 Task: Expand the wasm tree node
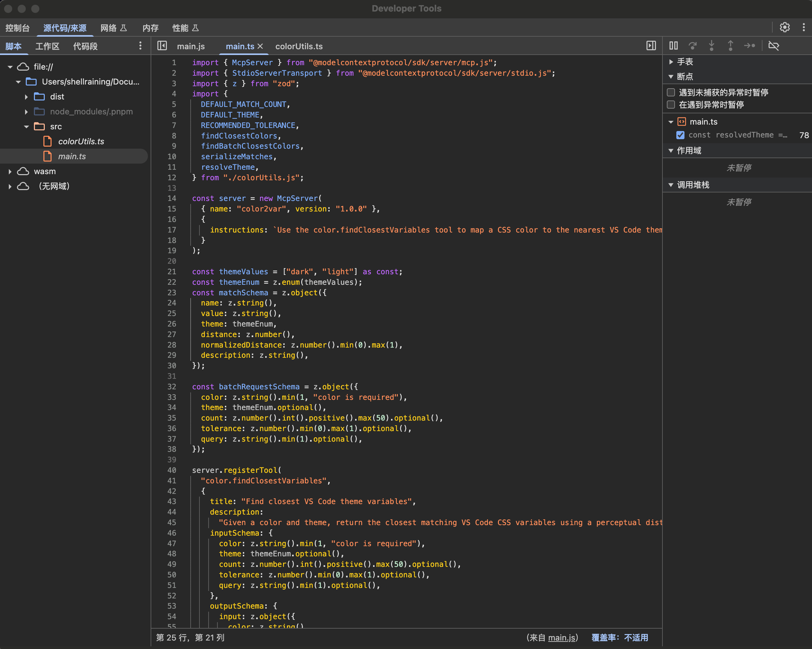[x=10, y=171]
